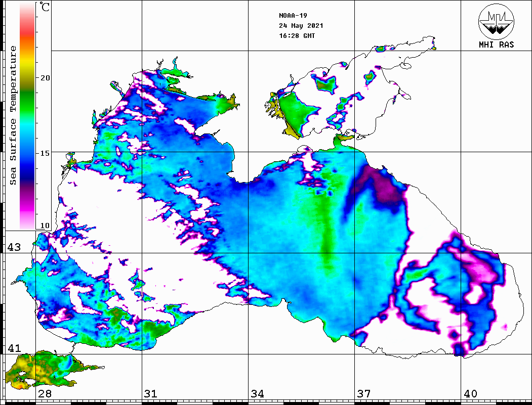Click the 'NOAA-19' satellite label
Image resolution: width=532 pixels, height=405 pixels.
click(293, 16)
